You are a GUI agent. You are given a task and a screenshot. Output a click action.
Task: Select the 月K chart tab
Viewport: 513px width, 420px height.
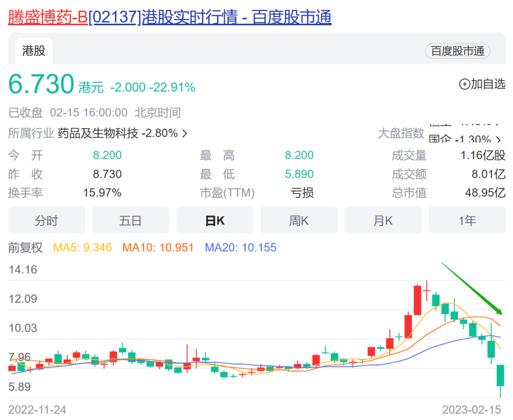coord(383,220)
